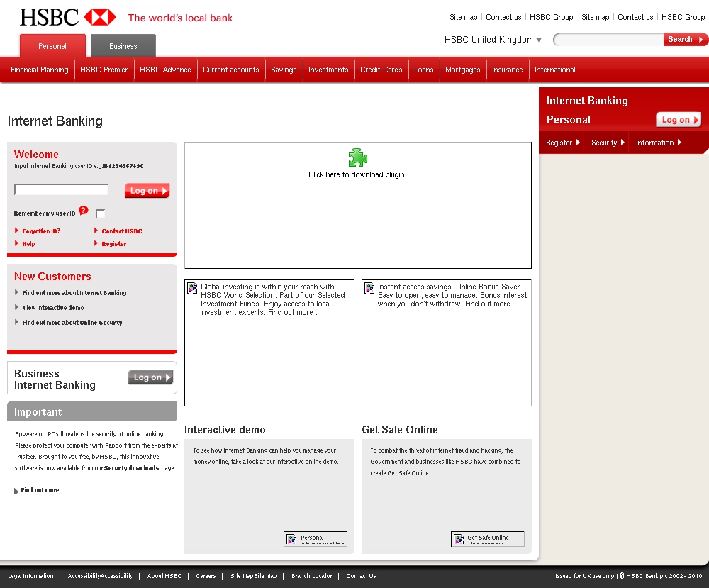
Task: Click the HSBC hexagon logo
Action: (x=100, y=17)
